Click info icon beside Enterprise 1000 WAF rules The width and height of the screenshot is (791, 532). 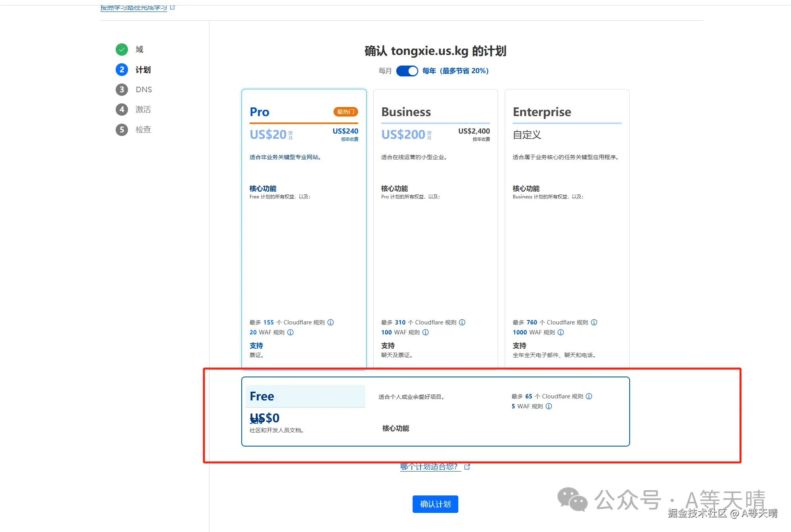coord(561,332)
